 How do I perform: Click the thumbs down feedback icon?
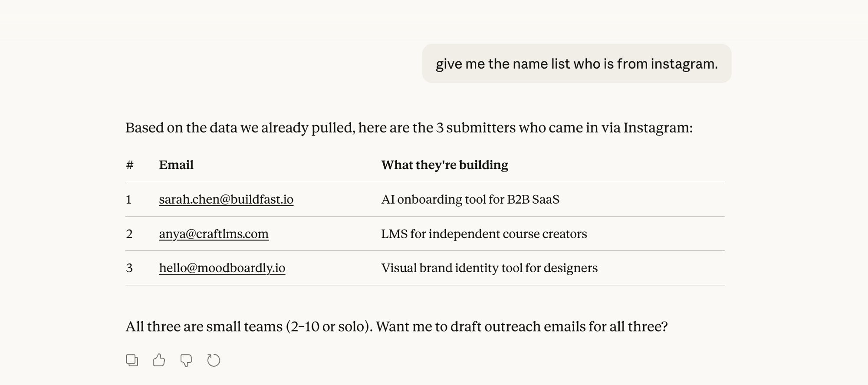coord(186,360)
